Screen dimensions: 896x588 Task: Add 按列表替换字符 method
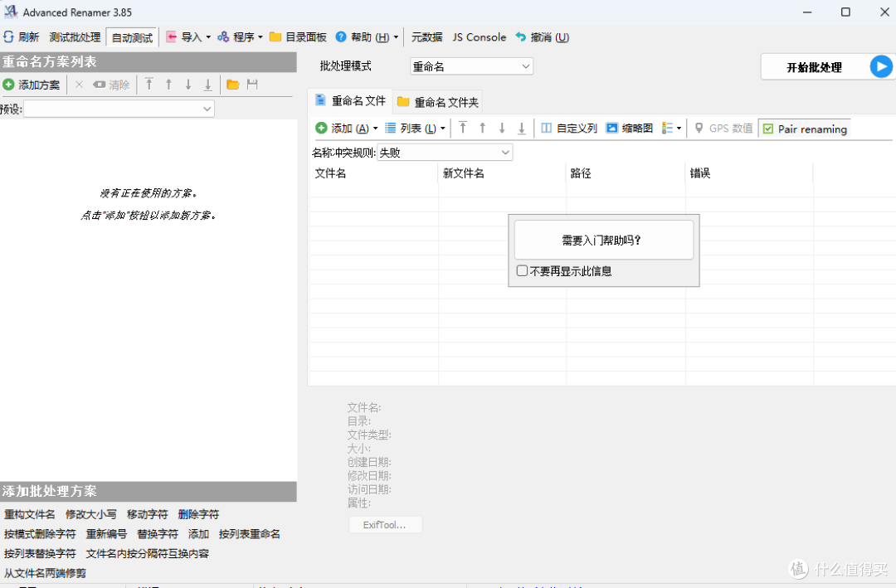coord(40,553)
